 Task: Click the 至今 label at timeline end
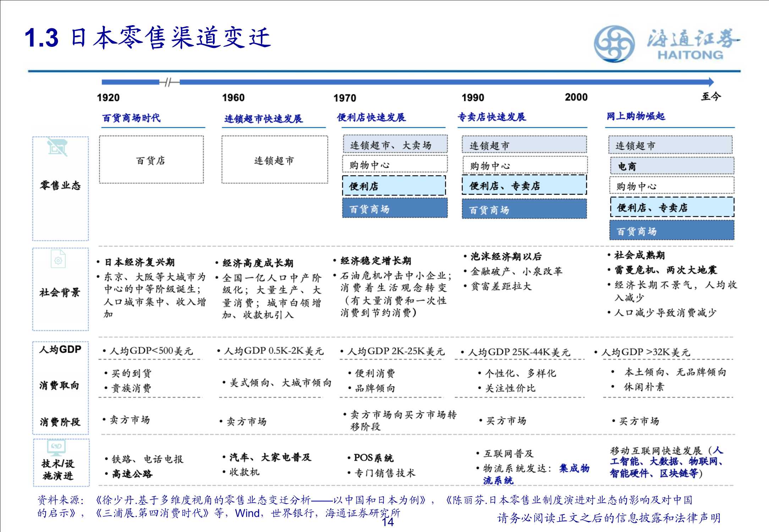tap(711, 96)
